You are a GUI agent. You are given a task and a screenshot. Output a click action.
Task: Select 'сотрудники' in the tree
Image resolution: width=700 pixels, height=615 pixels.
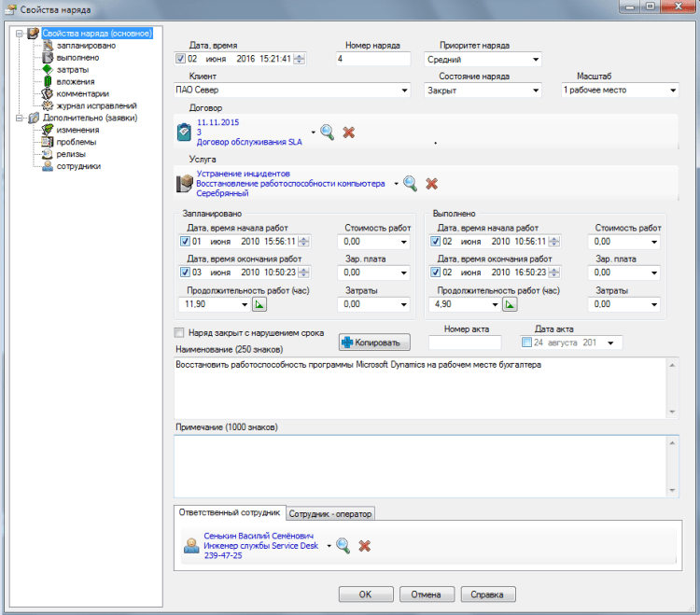pyautogui.click(x=78, y=166)
